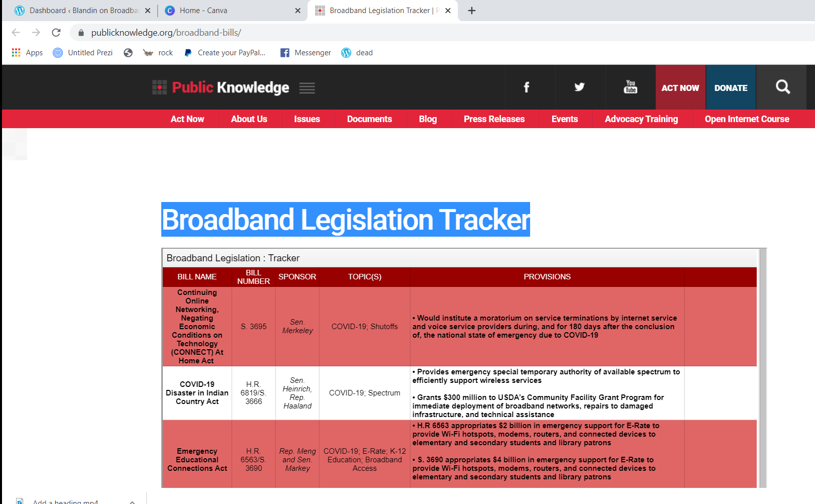
Task: Open Act Now in red nav menu
Action: [187, 119]
